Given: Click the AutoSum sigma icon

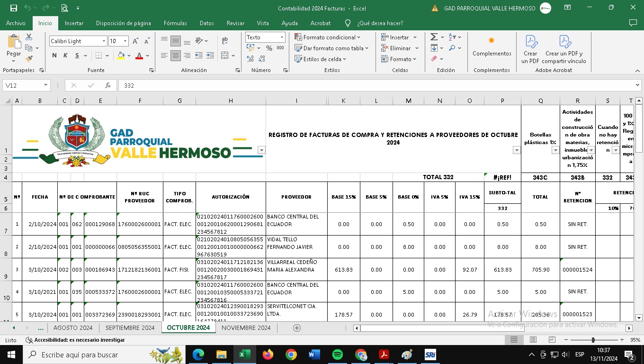Looking at the screenshot, I should point(434,37).
